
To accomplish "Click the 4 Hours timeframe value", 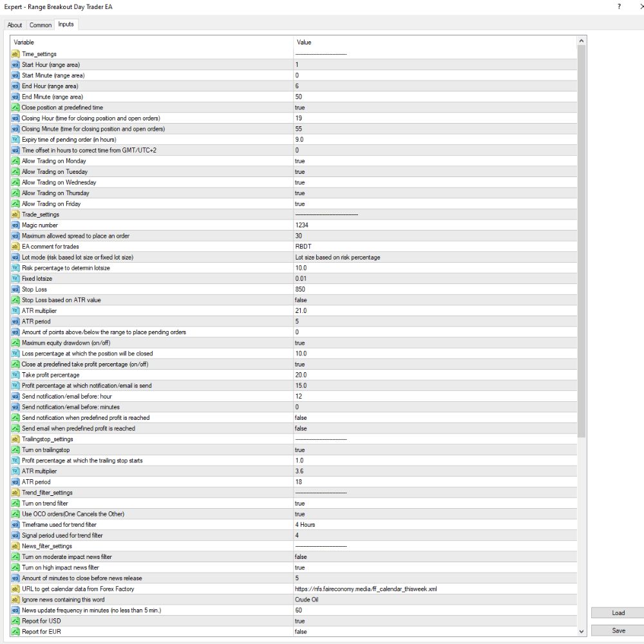I will point(305,524).
